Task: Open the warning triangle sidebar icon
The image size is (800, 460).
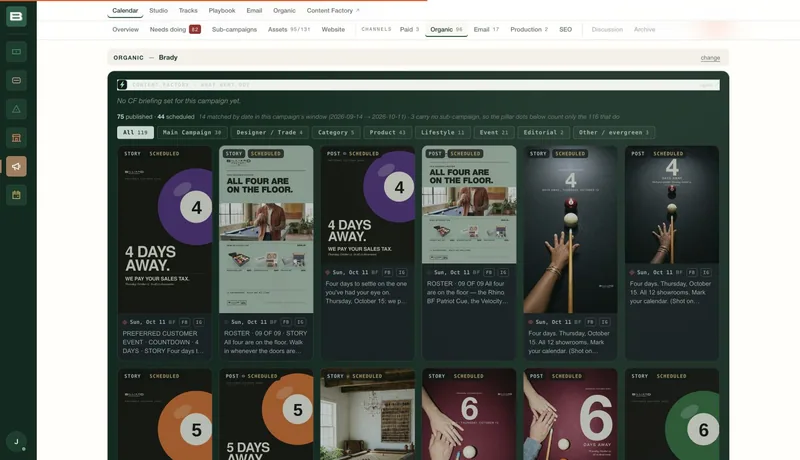Action: (x=16, y=109)
